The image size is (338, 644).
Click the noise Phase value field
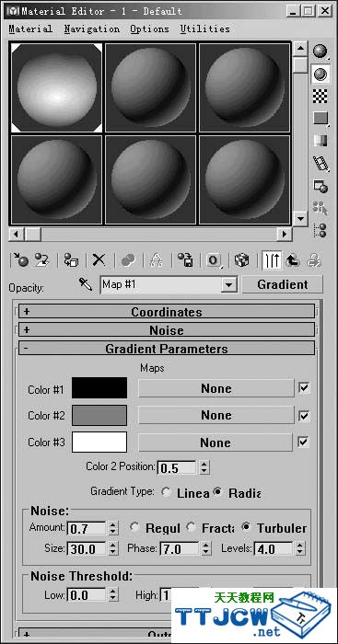179,548
